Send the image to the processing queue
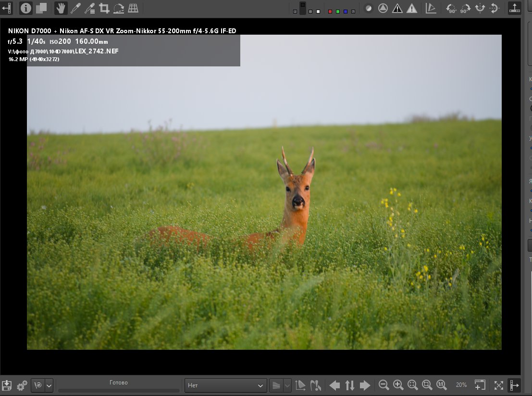 22,385
